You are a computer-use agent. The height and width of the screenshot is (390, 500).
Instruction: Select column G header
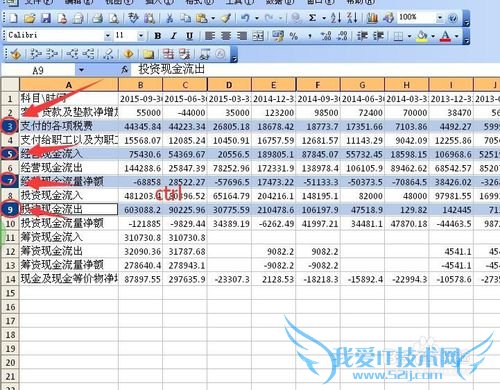coord(362,85)
